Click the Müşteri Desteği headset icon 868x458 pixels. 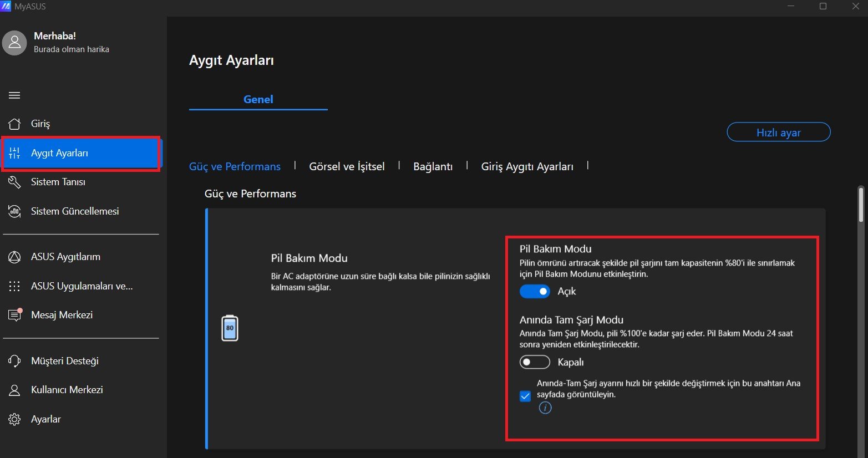coord(14,361)
